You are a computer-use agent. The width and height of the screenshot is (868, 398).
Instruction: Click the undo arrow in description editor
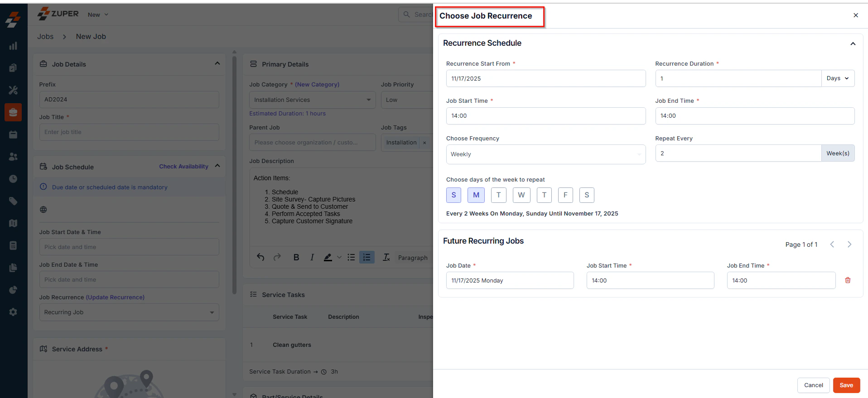pyautogui.click(x=260, y=257)
